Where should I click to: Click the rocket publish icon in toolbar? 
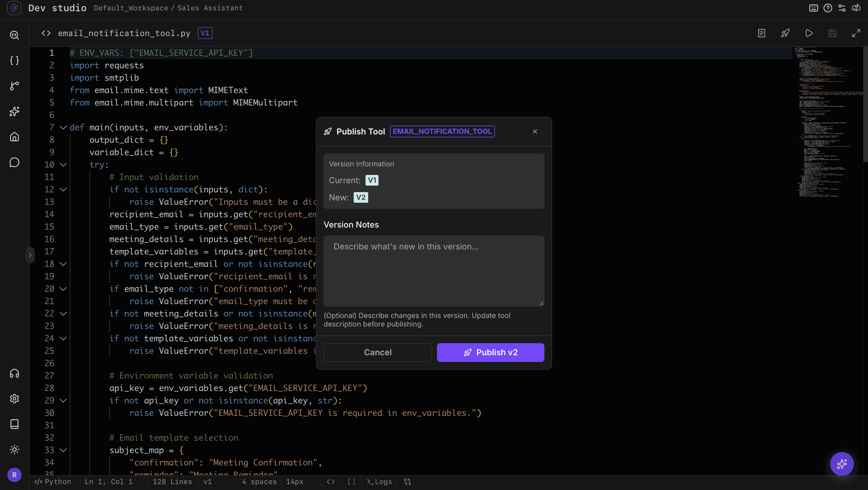pyautogui.click(x=785, y=33)
